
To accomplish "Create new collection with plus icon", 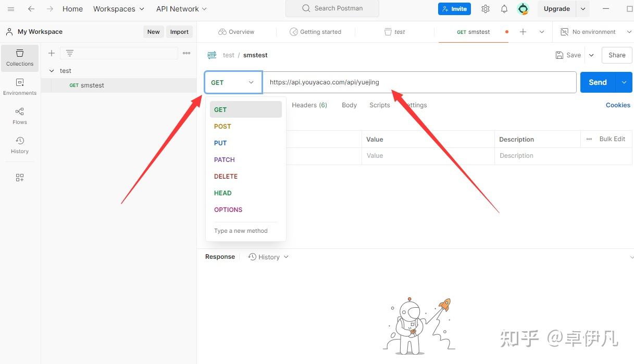I will point(52,53).
